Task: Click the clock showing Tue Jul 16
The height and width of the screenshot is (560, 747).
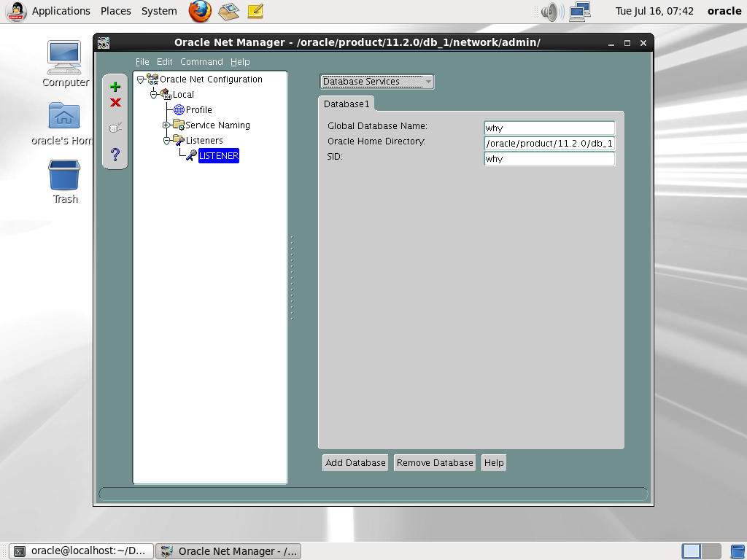Action: pos(654,11)
